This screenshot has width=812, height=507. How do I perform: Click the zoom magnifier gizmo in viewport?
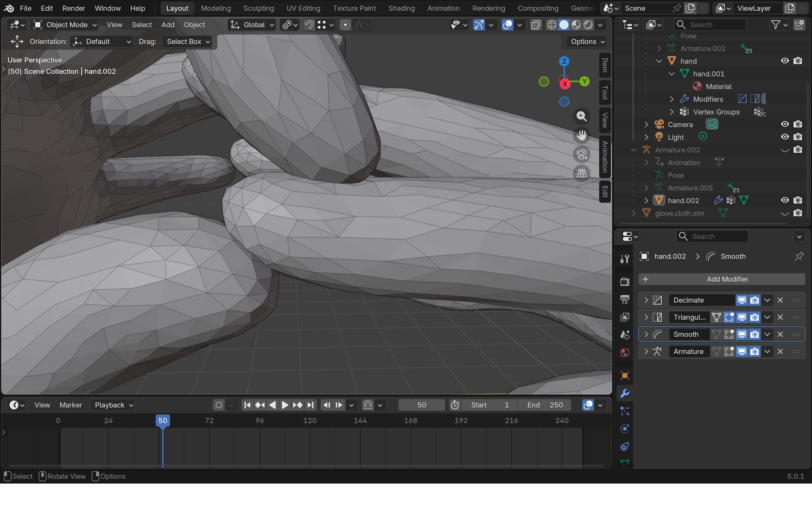pos(581,116)
